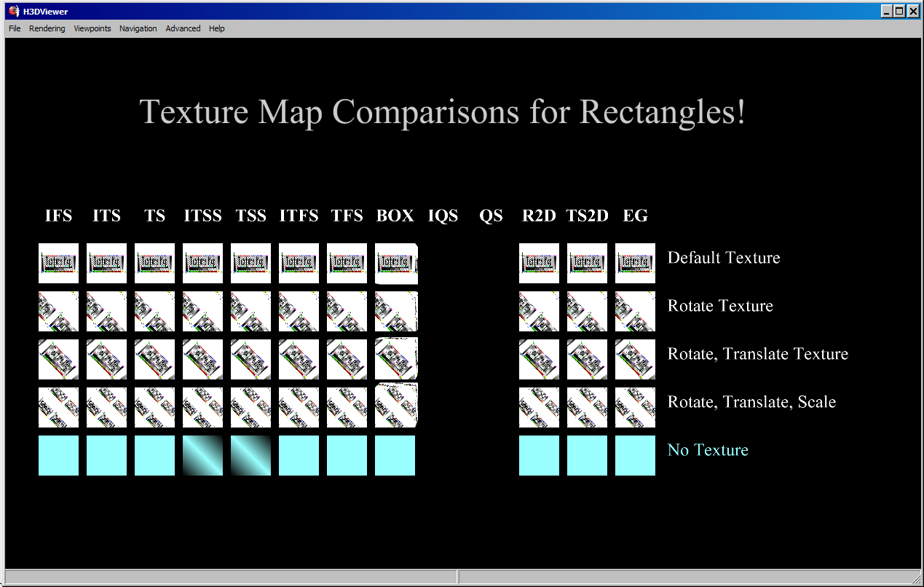Select the ITFS Rotate Texture rectangle
This screenshot has height=587, width=924.
pyautogui.click(x=299, y=311)
